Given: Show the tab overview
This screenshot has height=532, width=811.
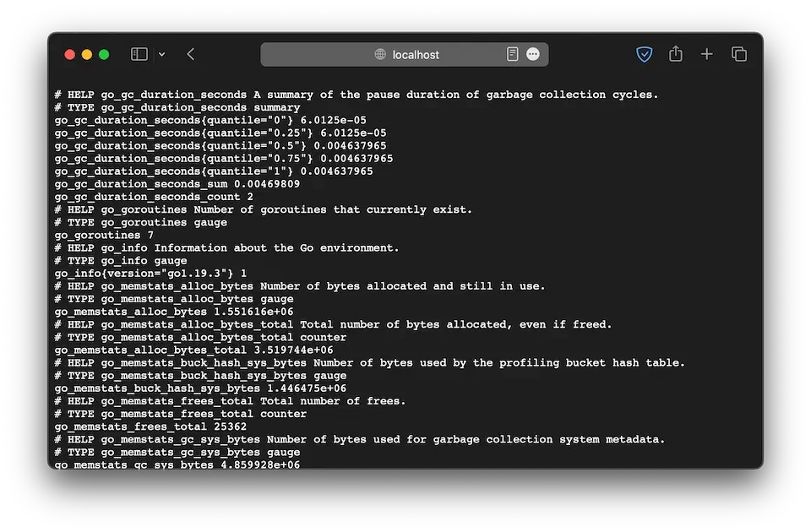Looking at the screenshot, I should tap(739, 54).
